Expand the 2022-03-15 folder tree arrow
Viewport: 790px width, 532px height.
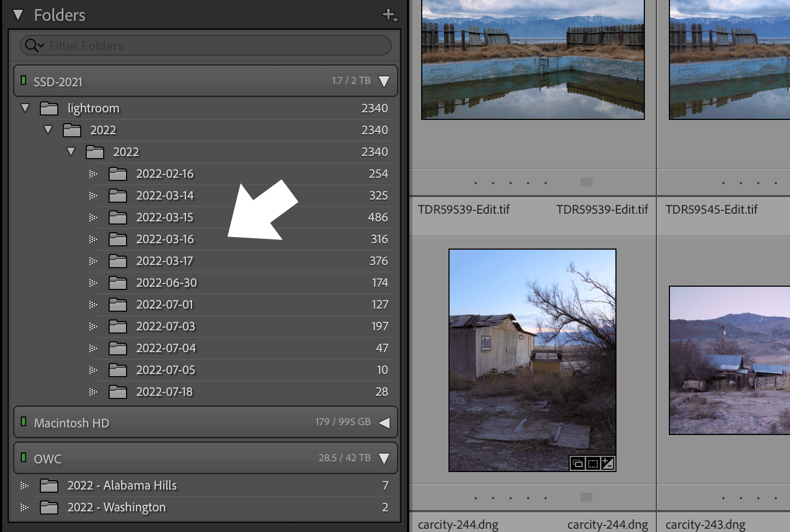click(93, 217)
